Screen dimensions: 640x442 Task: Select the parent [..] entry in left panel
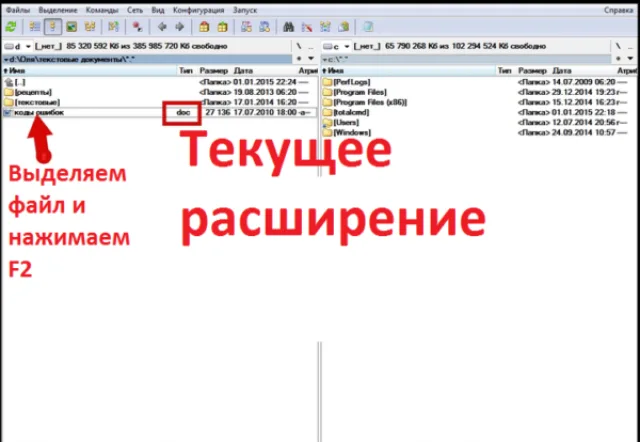(x=159, y=82)
